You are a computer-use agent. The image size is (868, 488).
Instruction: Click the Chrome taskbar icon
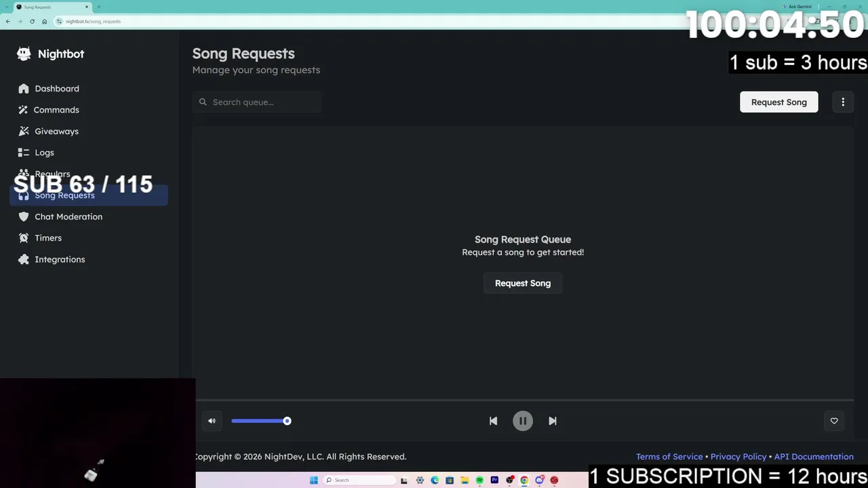click(524, 481)
